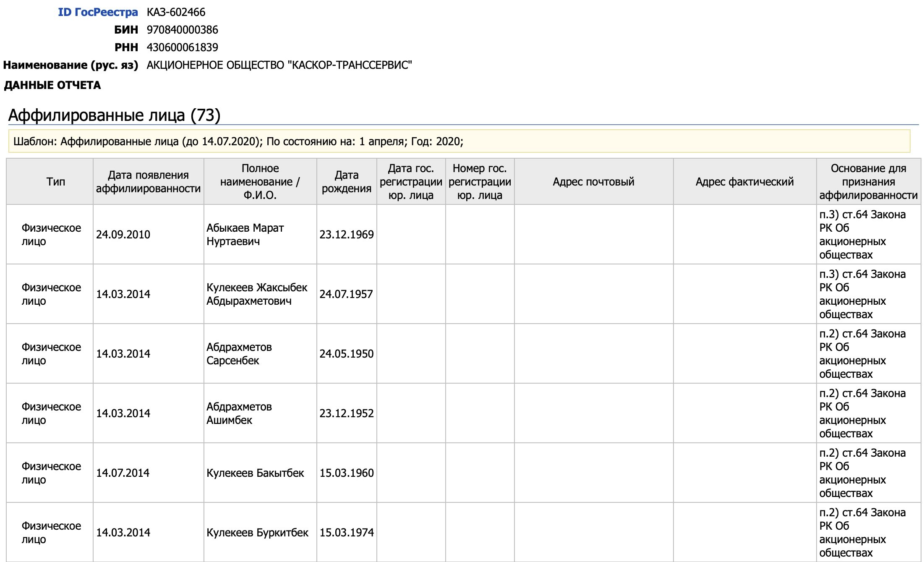
Task: Select the name Абыкаев Марат Нуртаевич
Action: pyautogui.click(x=245, y=235)
